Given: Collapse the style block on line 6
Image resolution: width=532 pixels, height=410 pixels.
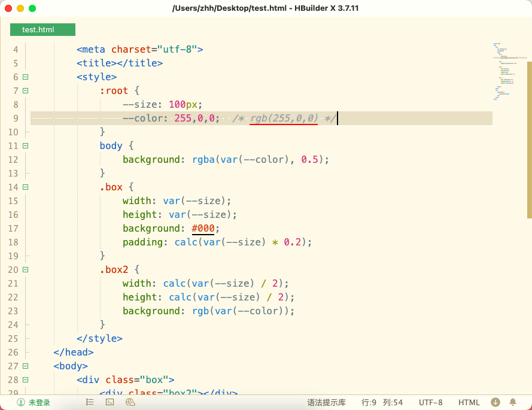Looking at the screenshot, I should [x=25, y=77].
